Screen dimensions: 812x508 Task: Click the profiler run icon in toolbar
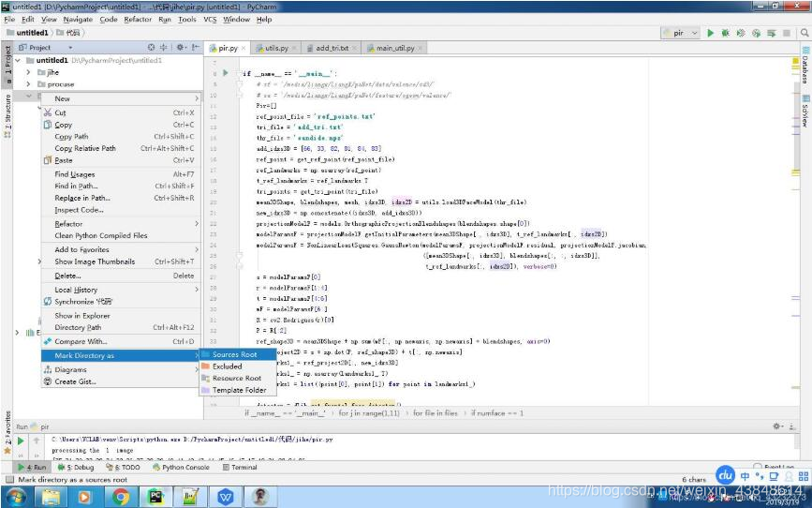pos(756,33)
